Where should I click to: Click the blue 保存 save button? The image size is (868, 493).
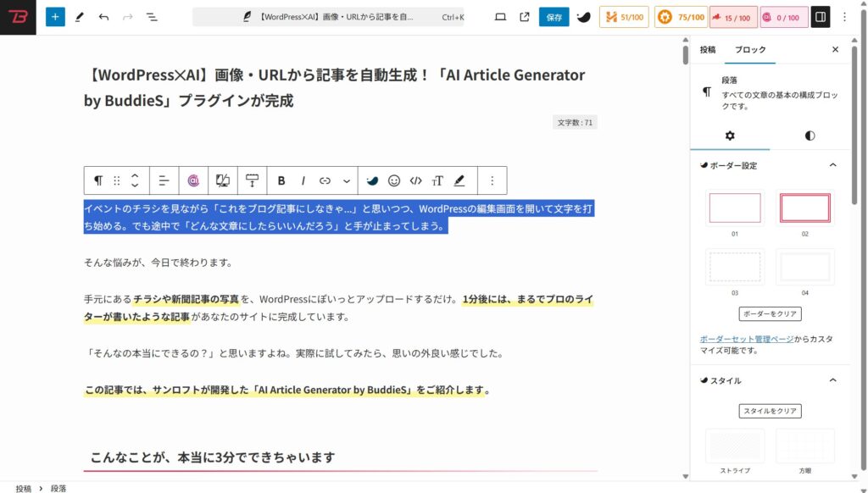pos(554,17)
